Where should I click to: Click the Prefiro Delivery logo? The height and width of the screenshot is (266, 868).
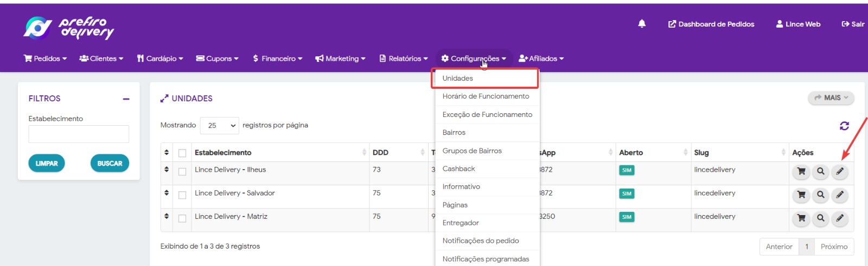(69, 28)
